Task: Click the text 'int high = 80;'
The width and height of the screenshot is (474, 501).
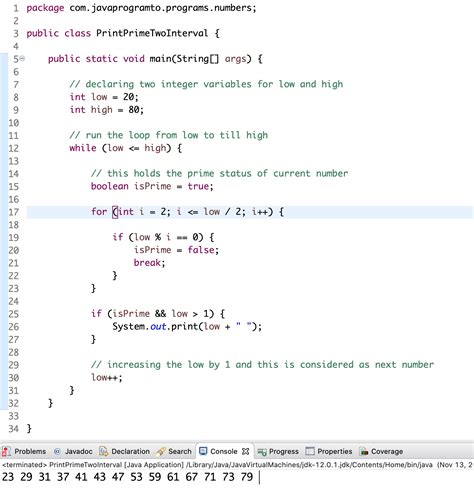Action: tap(107, 110)
